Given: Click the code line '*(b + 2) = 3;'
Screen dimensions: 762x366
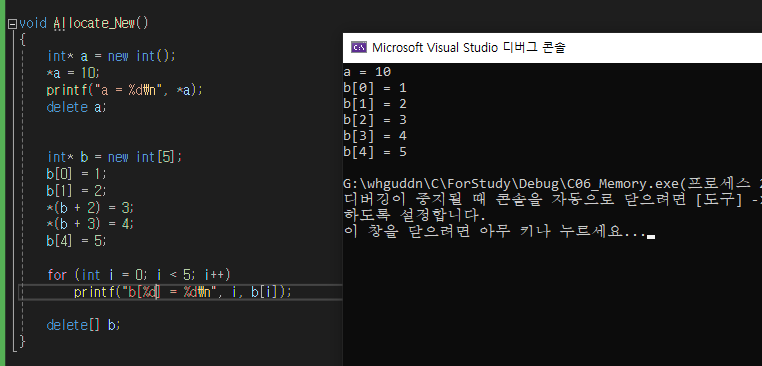Looking at the screenshot, I should click(x=89, y=208).
